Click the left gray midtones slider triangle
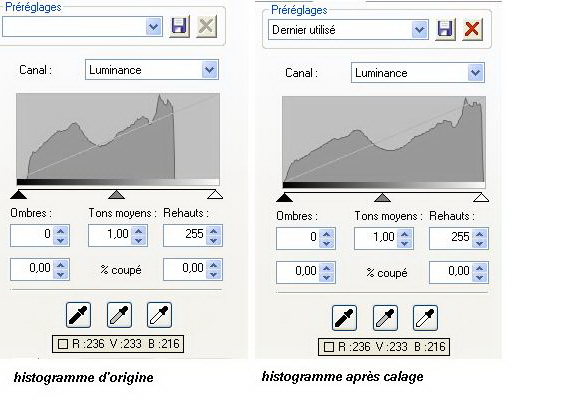This screenshot has width=575, height=406. tap(117, 194)
